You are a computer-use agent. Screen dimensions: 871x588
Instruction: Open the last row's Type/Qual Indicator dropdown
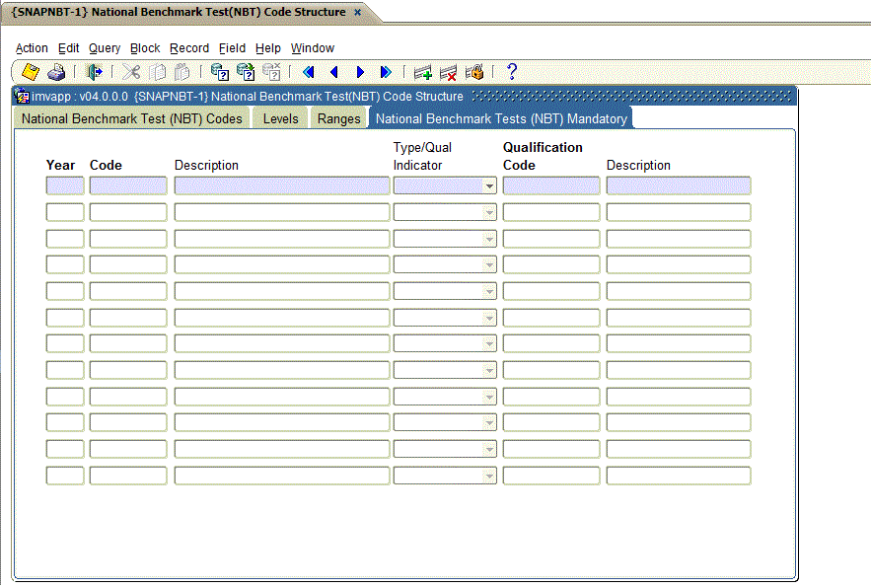click(x=489, y=476)
